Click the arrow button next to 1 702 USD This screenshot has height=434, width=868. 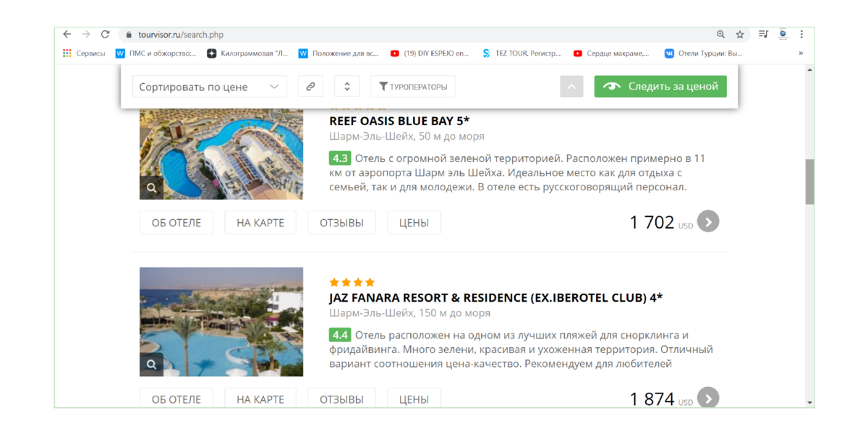(708, 221)
